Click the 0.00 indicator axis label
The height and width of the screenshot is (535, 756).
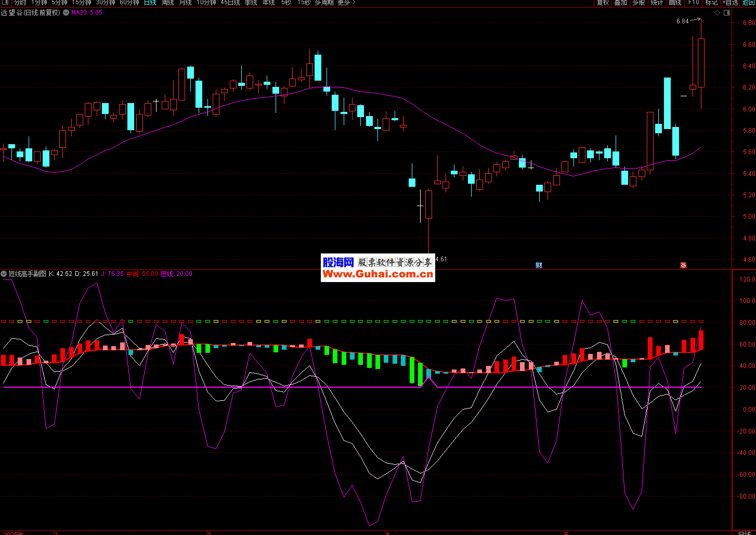pos(749,410)
